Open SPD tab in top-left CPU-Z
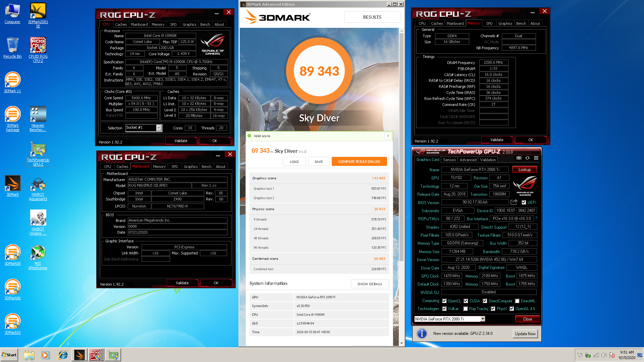Viewport: 644px width, 362px height. (x=173, y=24)
